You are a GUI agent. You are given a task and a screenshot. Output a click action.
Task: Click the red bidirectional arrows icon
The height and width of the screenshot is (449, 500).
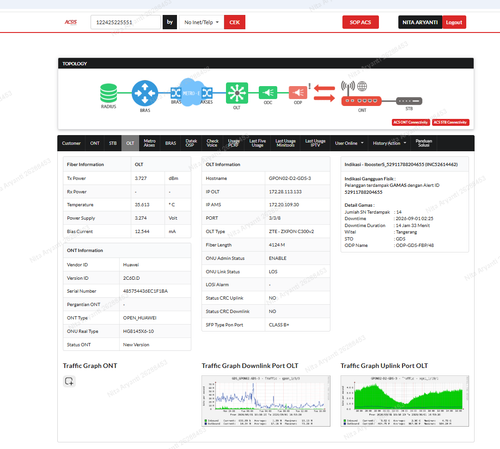coord(324,93)
